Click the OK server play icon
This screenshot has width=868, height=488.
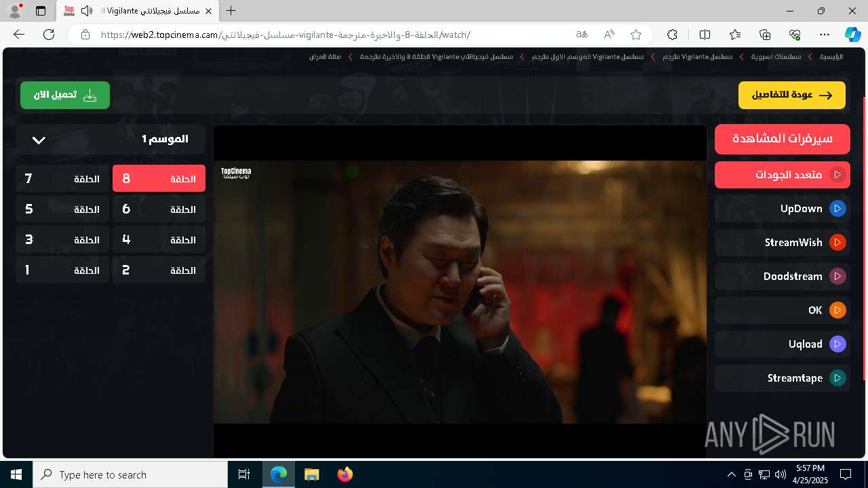tap(837, 310)
